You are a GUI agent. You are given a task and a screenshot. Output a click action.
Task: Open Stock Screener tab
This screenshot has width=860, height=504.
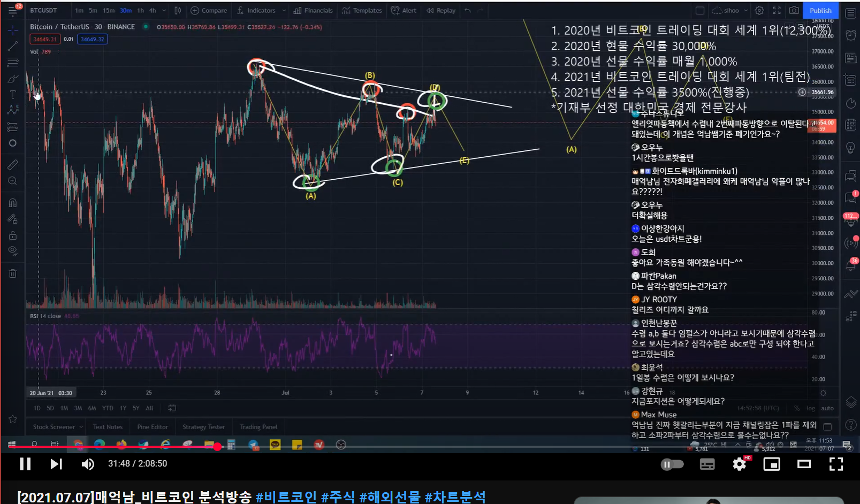(x=54, y=427)
